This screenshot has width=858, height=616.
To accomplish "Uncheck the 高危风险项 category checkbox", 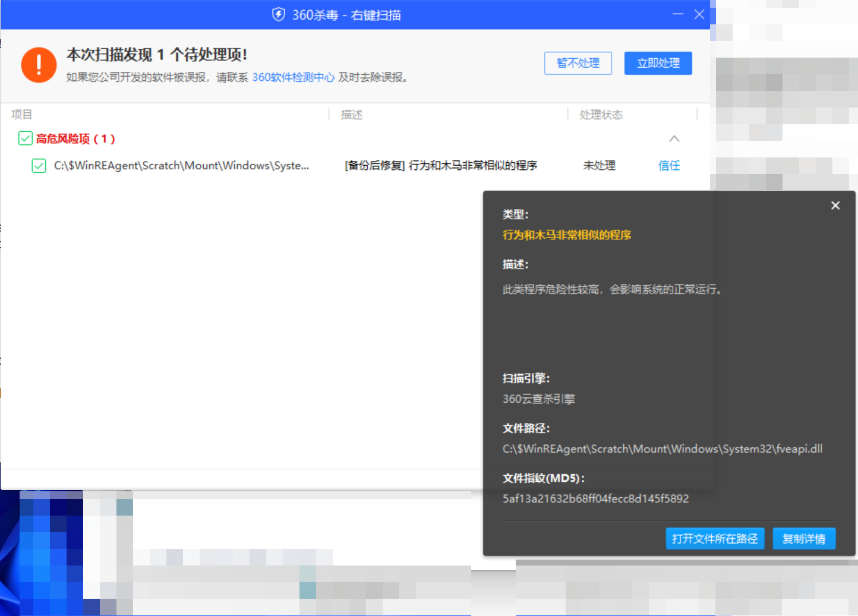I will tap(25, 138).
